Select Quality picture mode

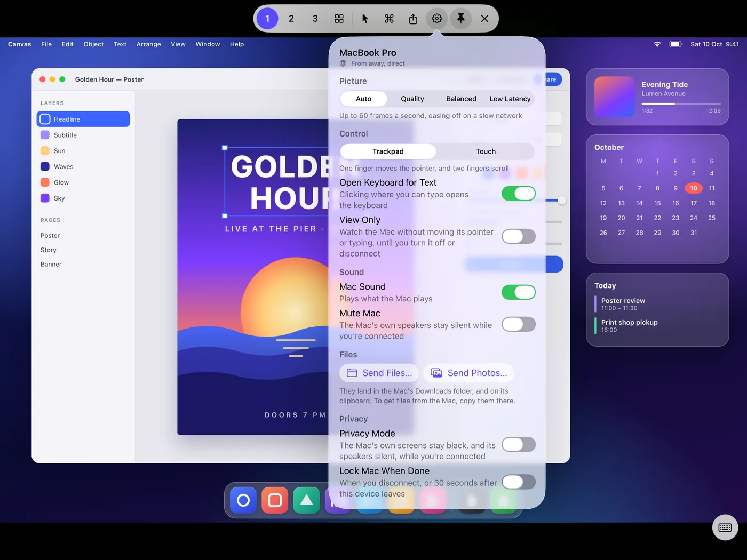(x=412, y=99)
